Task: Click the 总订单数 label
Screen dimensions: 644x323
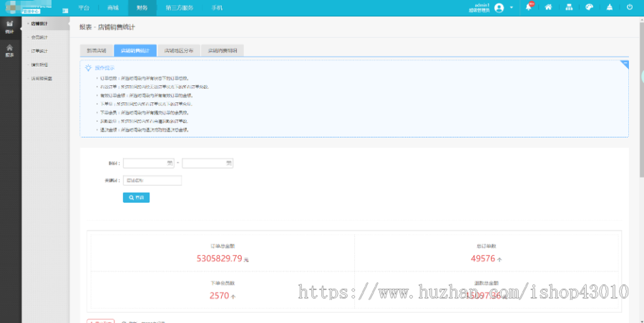Action: (x=487, y=246)
